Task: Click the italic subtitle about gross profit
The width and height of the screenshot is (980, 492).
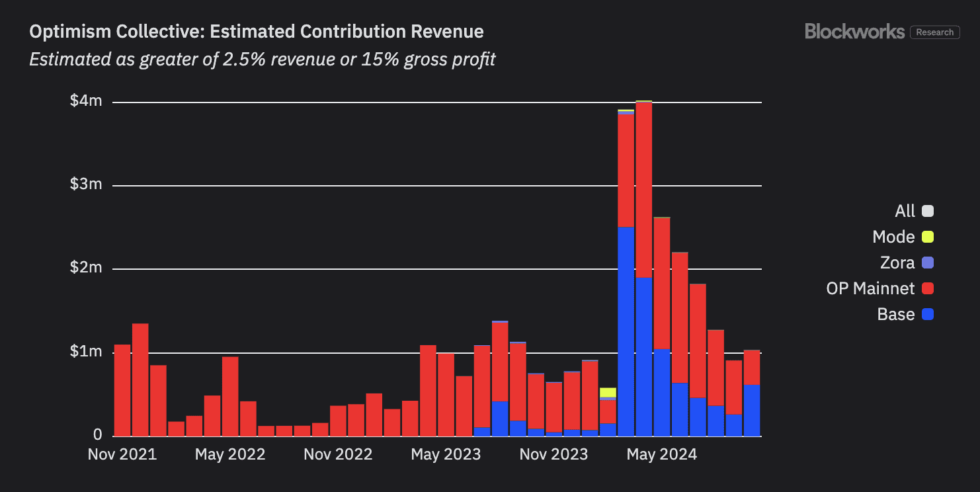Action: 263,60
